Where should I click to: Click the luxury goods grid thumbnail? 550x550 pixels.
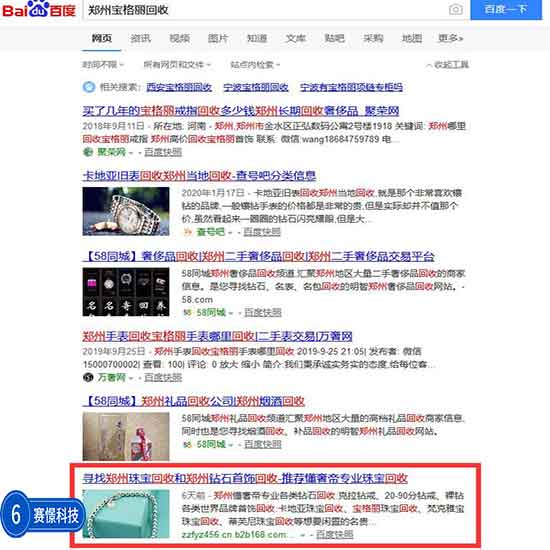(126, 292)
